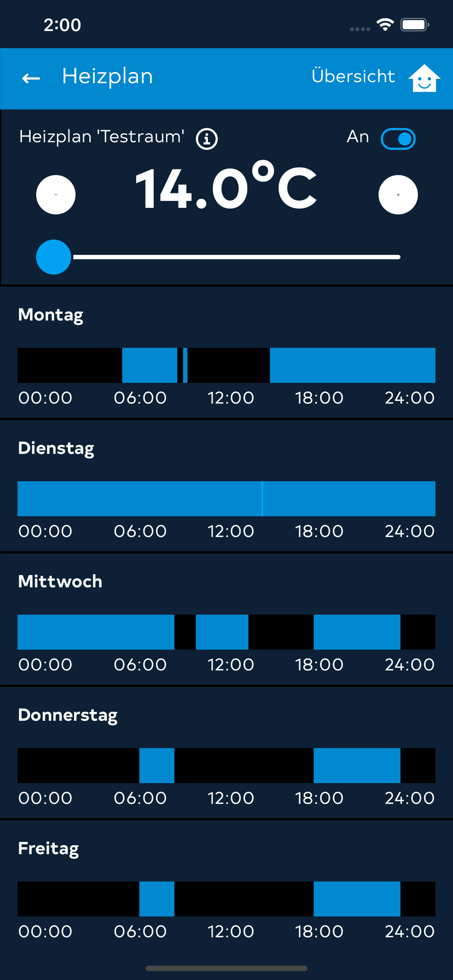Tap the 14.0°C temperature display

click(226, 189)
